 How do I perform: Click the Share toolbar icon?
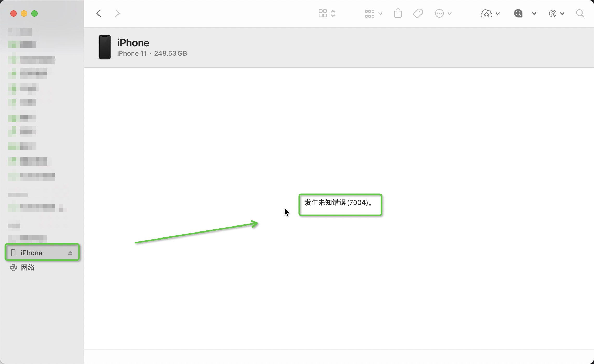pos(398,13)
